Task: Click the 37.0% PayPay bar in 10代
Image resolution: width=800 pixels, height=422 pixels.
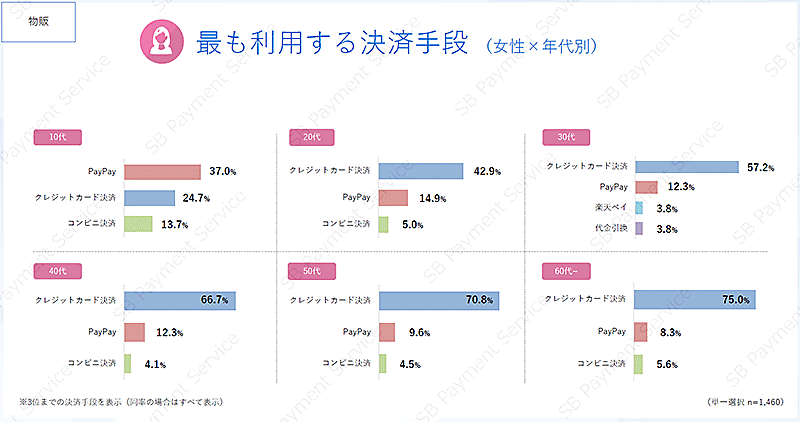Action: (162, 172)
